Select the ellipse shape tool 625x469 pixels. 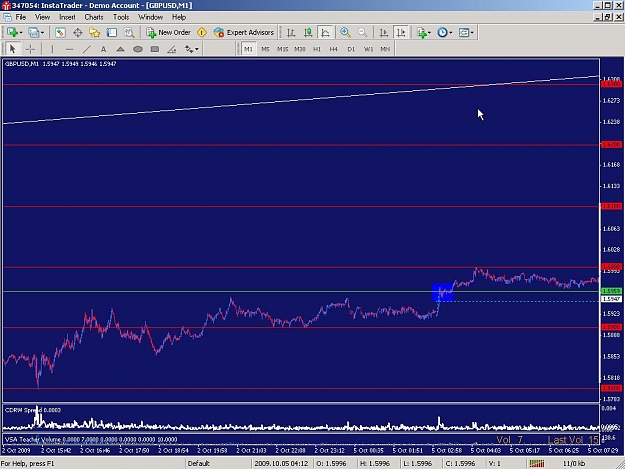138,49
